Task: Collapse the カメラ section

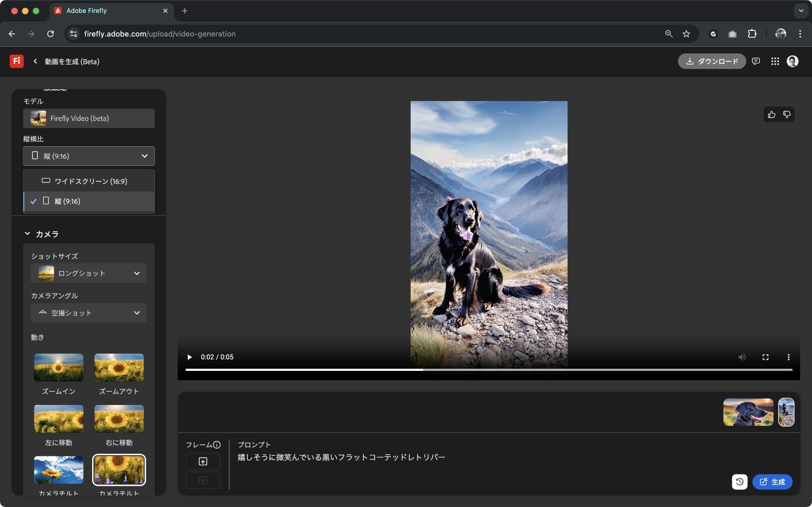Action: pyautogui.click(x=27, y=233)
